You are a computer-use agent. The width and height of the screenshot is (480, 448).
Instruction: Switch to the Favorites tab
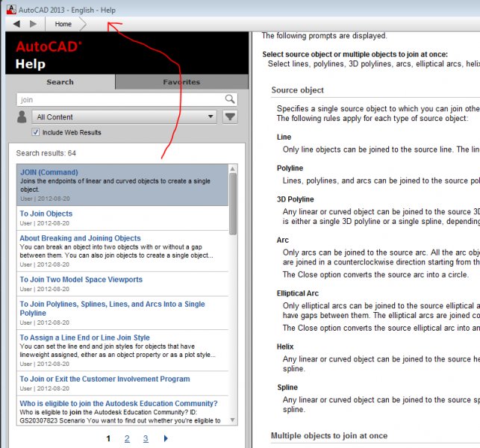181,82
